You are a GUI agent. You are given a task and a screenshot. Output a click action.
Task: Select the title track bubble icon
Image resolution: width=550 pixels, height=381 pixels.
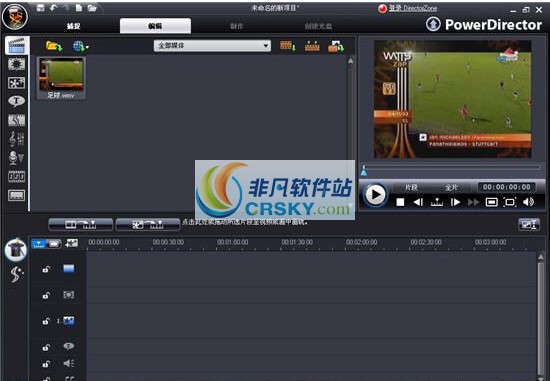69,346
